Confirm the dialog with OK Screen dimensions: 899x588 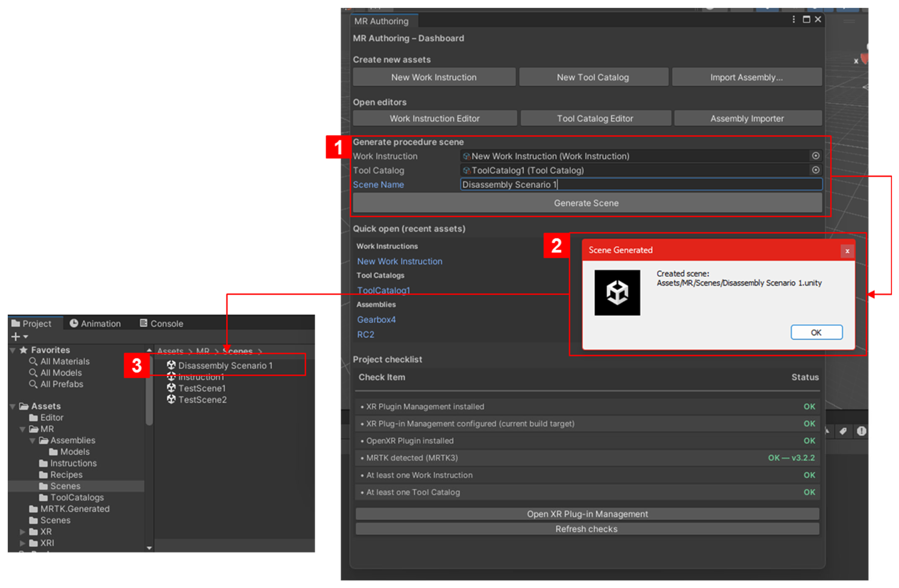click(816, 333)
